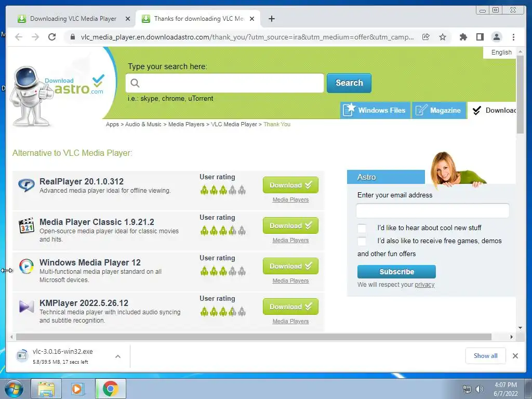Click the browser address bar URL
Viewport: 532px width, 399px height.
[x=247, y=37]
